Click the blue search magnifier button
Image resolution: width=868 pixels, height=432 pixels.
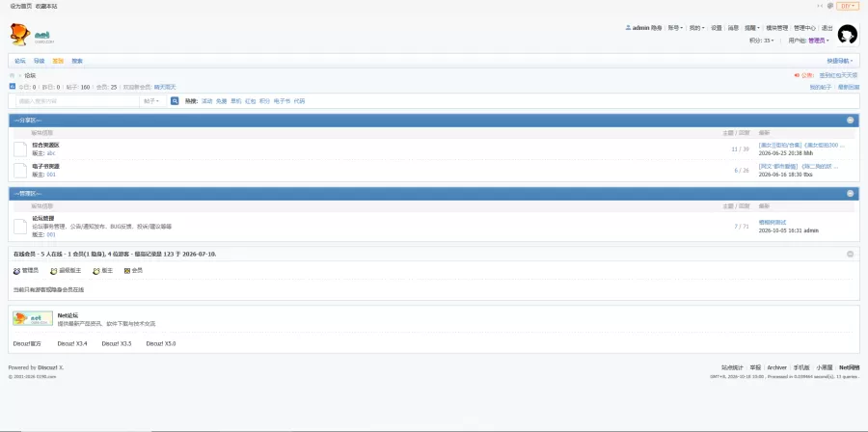tap(175, 100)
